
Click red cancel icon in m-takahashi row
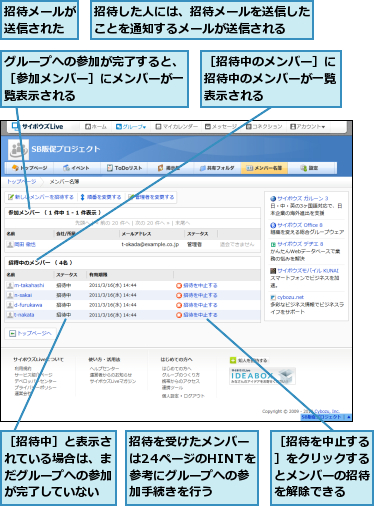coord(179,286)
